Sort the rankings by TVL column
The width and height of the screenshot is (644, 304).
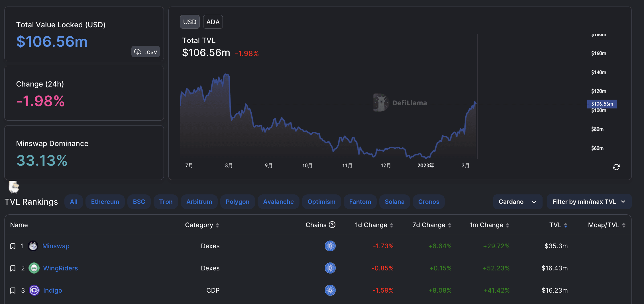pyautogui.click(x=557, y=225)
